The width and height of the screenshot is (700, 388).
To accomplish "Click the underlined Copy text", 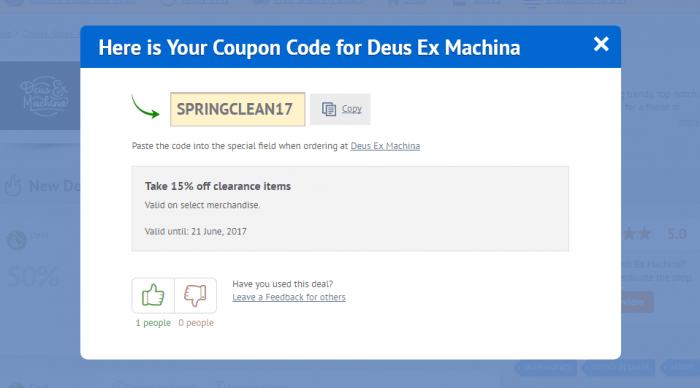I will click(x=352, y=108).
